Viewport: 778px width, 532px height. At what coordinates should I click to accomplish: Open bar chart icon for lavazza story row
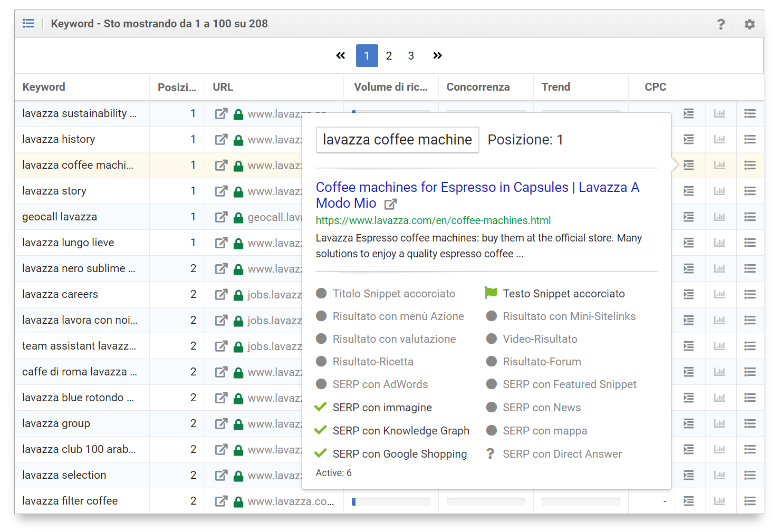click(x=719, y=191)
